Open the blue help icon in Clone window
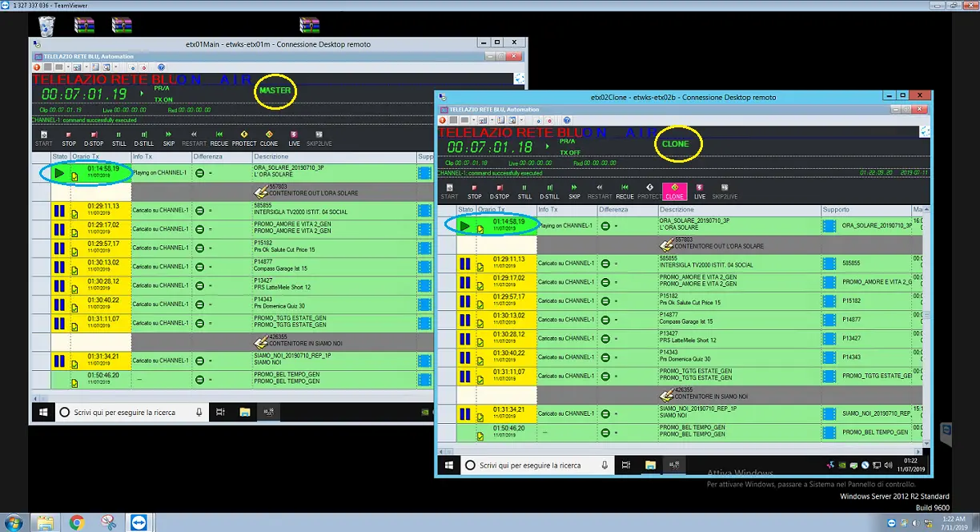980x532 pixels. point(567,120)
